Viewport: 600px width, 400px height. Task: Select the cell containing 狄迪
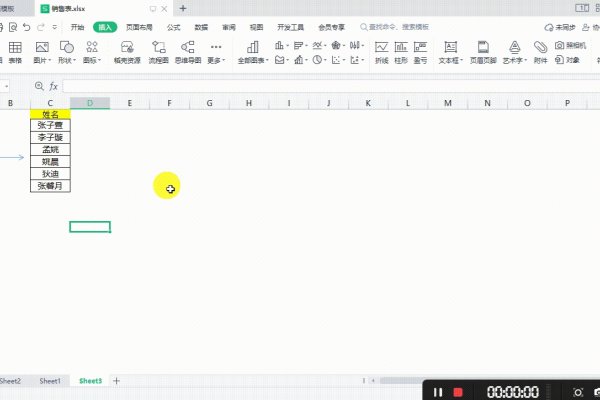(50, 174)
